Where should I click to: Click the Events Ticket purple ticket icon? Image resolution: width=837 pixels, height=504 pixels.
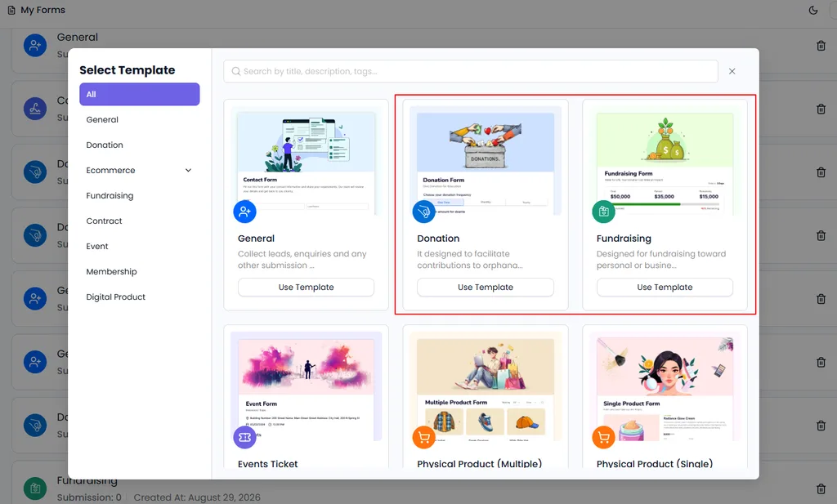click(245, 437)
